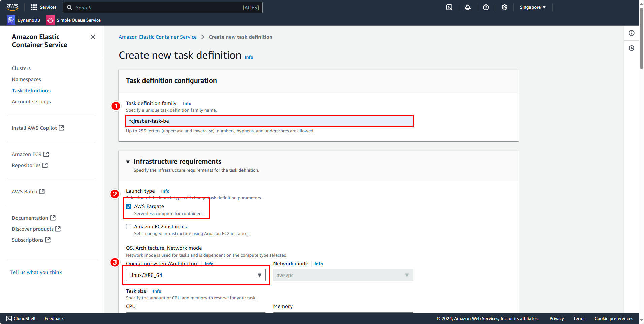This screenshot has width=644, height=324.
Task: Click external link icon beside Discover products
Action: click(x=58, y=229)
